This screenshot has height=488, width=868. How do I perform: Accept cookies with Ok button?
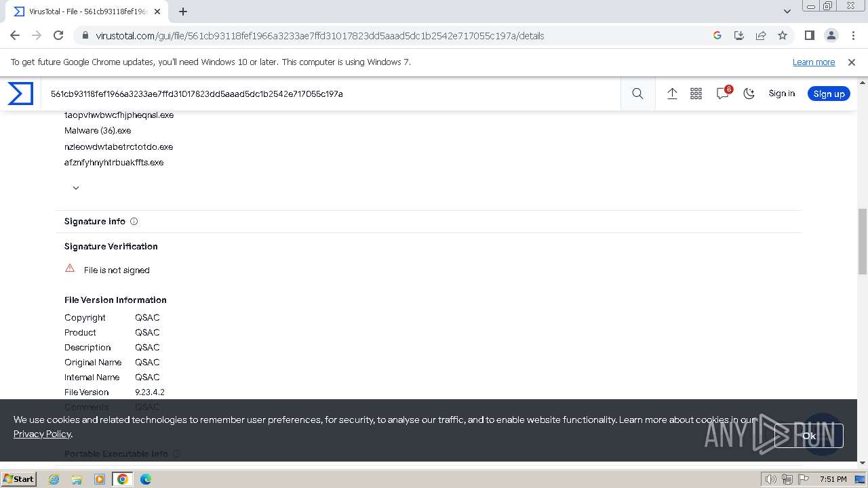tap(809, 436)
